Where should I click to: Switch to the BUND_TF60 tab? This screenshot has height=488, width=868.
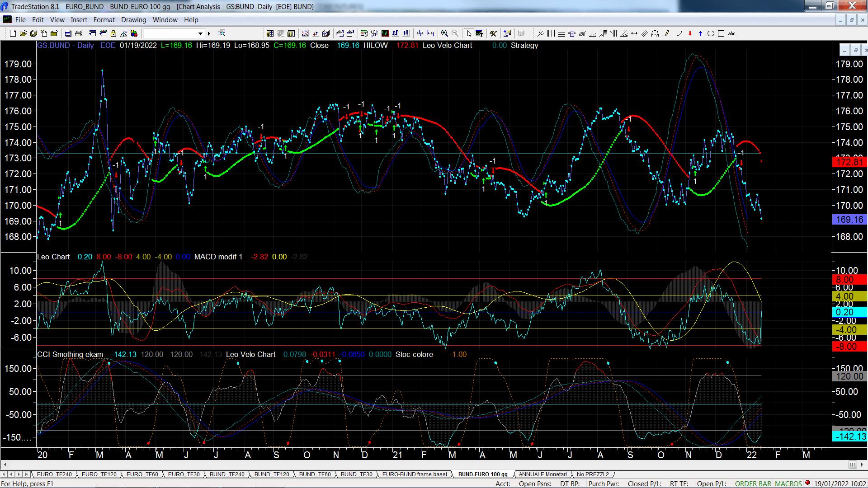pyautogui.click(x=315, y=474)
